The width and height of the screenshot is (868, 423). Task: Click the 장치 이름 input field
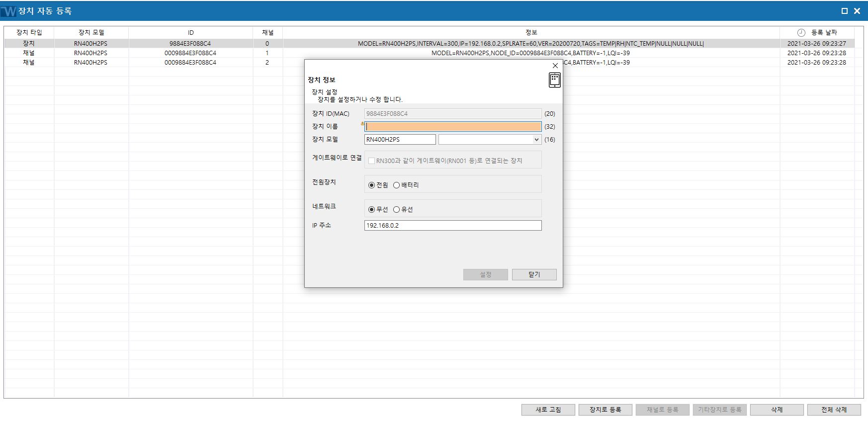(x=453, y=127)
